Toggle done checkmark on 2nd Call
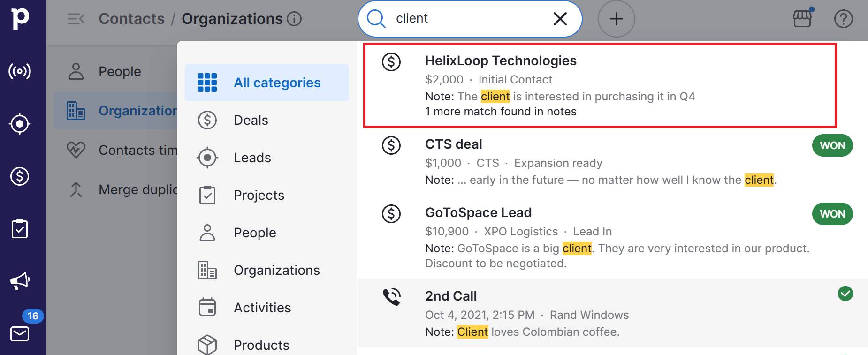868x355 pixels. (x=845, y=294)
